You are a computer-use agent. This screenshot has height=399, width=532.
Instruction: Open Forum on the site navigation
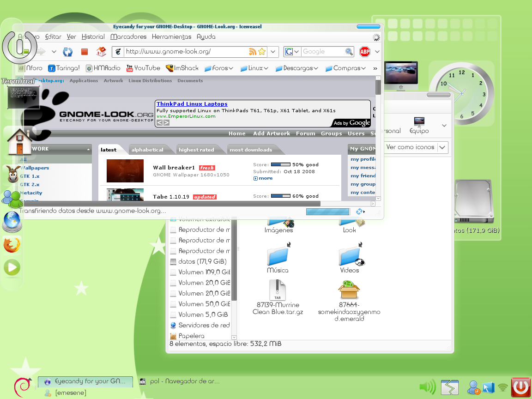coord(305,133)
